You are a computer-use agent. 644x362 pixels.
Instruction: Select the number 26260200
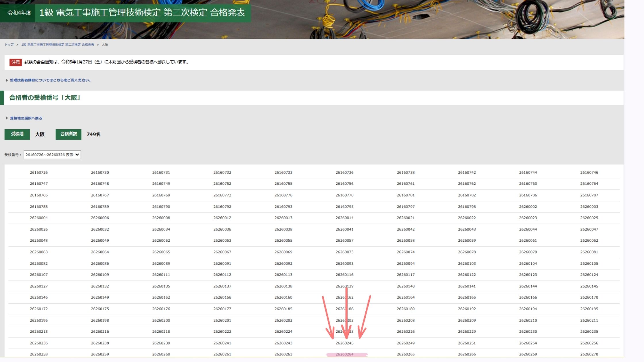tap(161, 320)
